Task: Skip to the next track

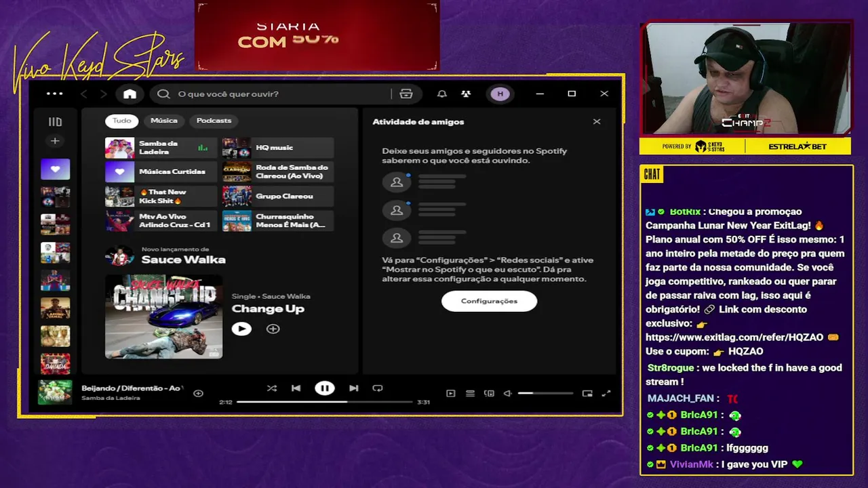Action: click(x=353, y=388)
